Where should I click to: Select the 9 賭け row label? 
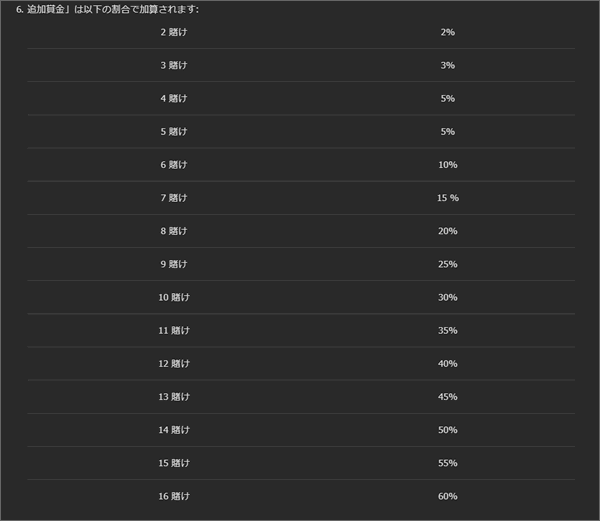coord(174,264)
